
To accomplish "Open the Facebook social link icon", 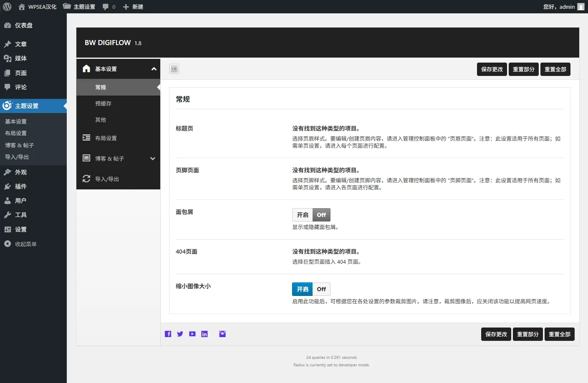I will tap(168, 334).
